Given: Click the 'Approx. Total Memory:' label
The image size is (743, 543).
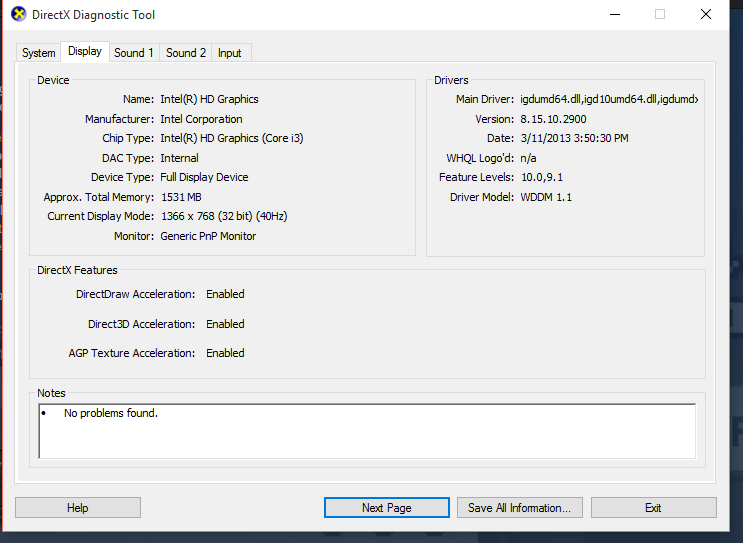Looking at the screenshot, I should coord(99,197).
